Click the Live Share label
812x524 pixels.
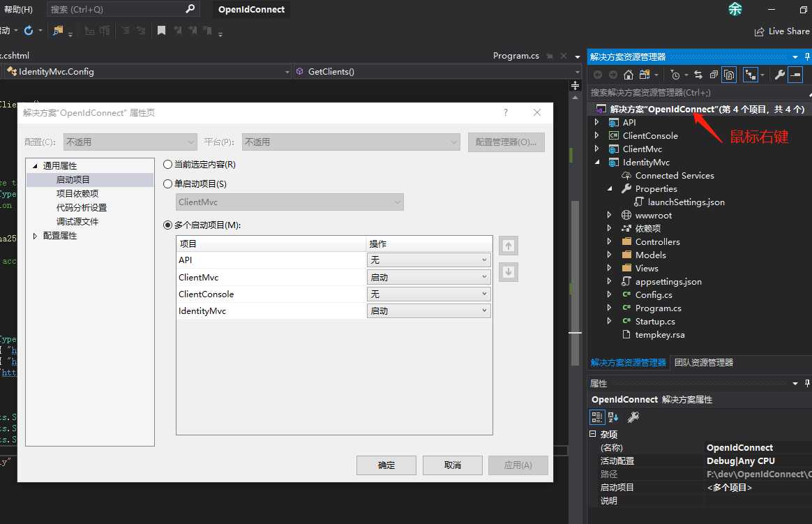[789, 31]
